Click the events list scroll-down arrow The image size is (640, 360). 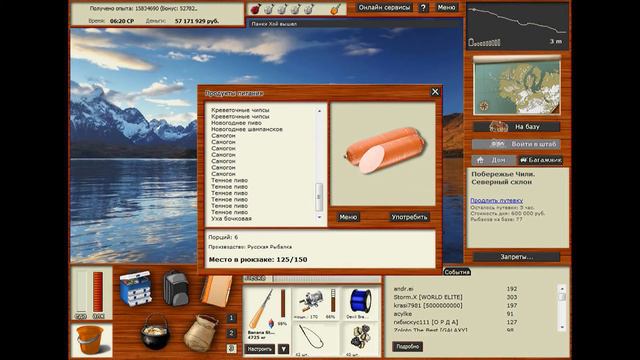pyautogui.click(x=562, y=327)
